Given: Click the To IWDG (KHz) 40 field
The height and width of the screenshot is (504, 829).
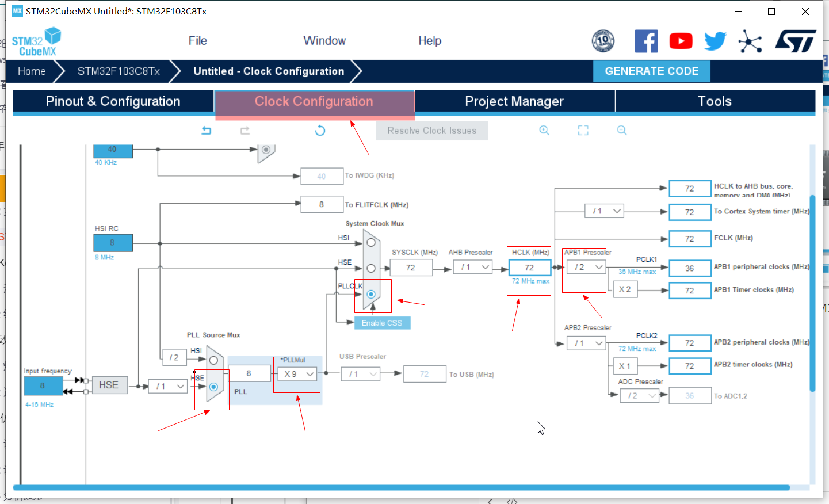Looking at the screenshot, I should [x=322, y=176].
